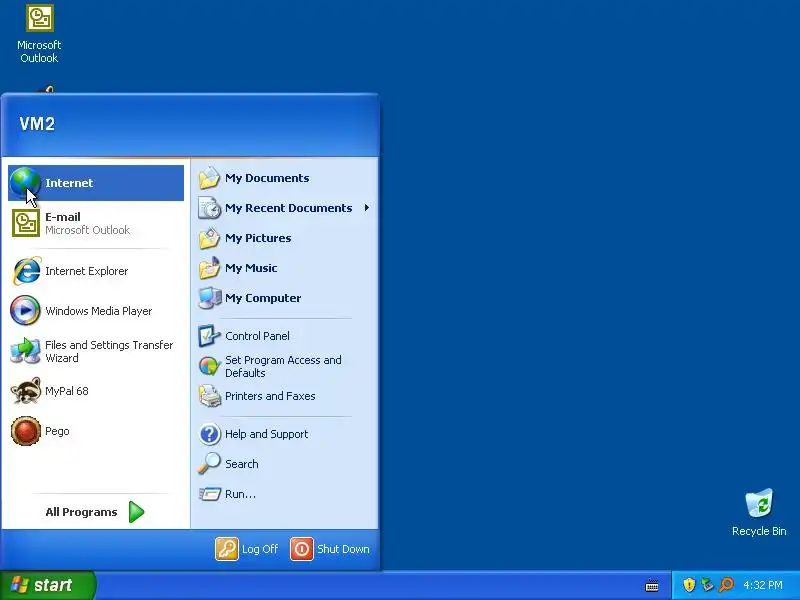Click the Shut Down button
This screenshot has width=800, height=600.
[330, 549]
